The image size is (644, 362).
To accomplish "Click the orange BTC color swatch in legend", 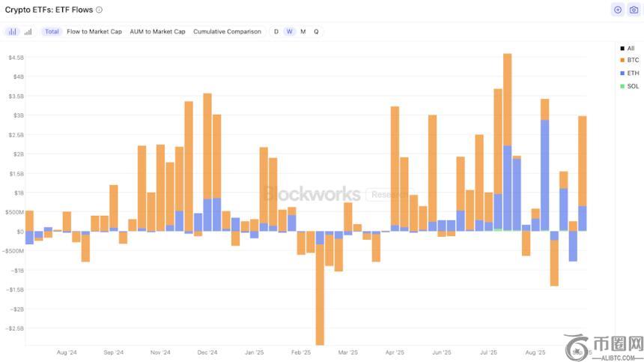I will (x=622, y=60).
